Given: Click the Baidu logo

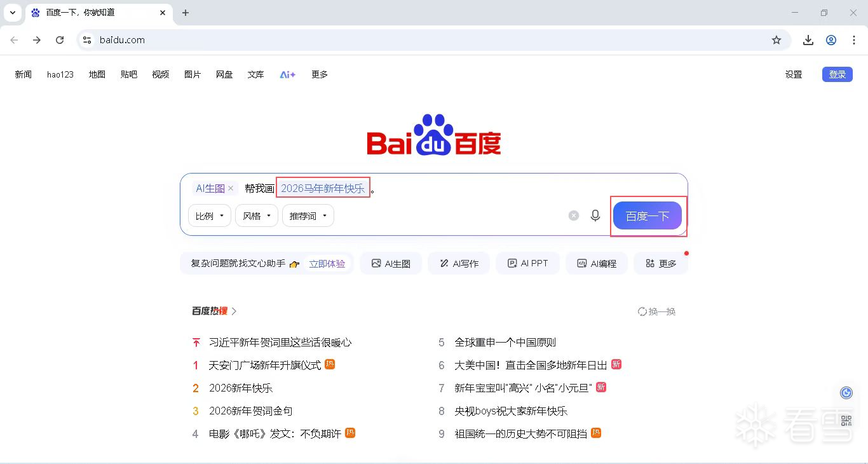Looking at the screenshot, I should click(x=434, y=135).
